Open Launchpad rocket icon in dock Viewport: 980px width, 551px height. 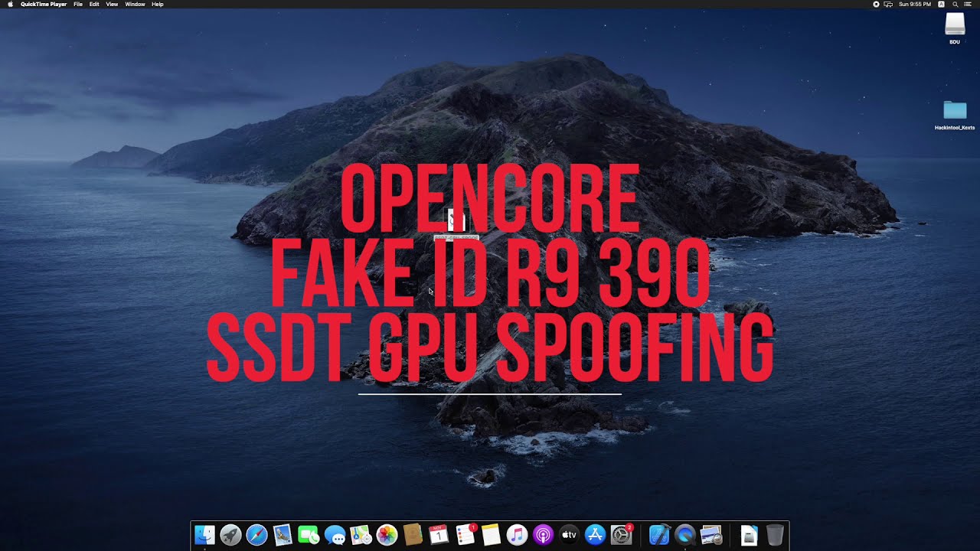[230, 535]
